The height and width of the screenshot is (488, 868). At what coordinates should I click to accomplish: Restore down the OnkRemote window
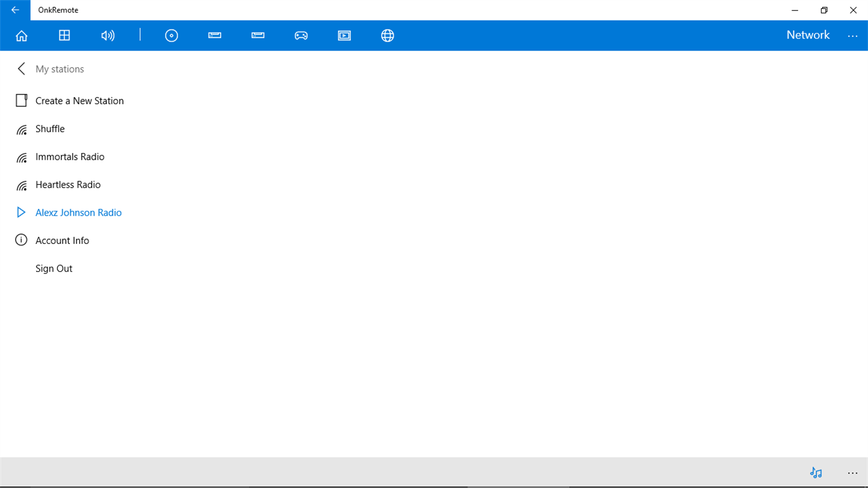(824, 10)
